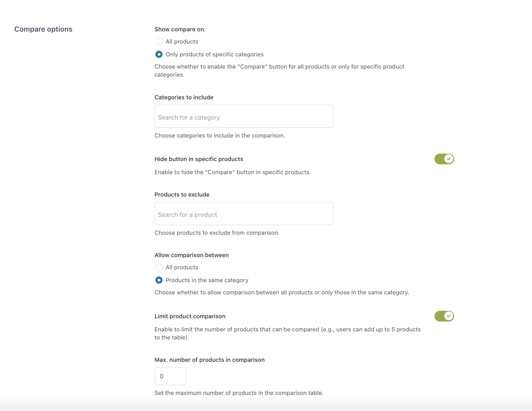
Task: Click the "Hide button in specific products" label
Action: (x=199, y=159)
